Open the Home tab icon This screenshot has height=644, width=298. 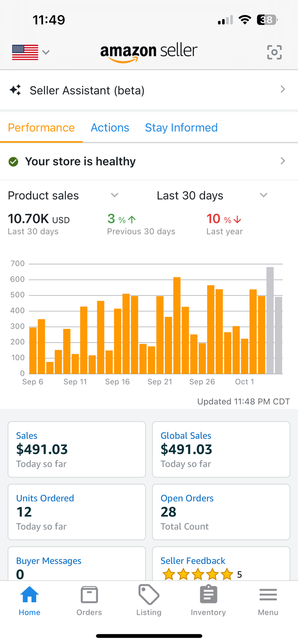30,595
